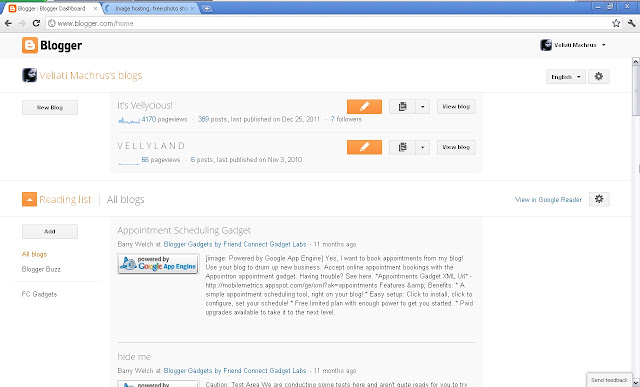The image size is (640, 387).
Task: Click Veliati Machrus's blogs heading
Action: pyautogui.click(x=91, y=76)
